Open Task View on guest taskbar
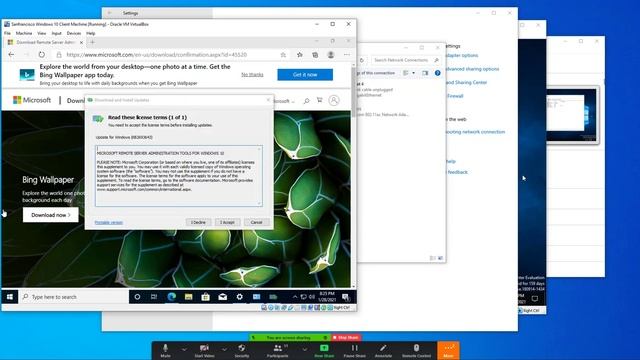The height and width of the screenshot is (360, 640). [x=154, y=297]
